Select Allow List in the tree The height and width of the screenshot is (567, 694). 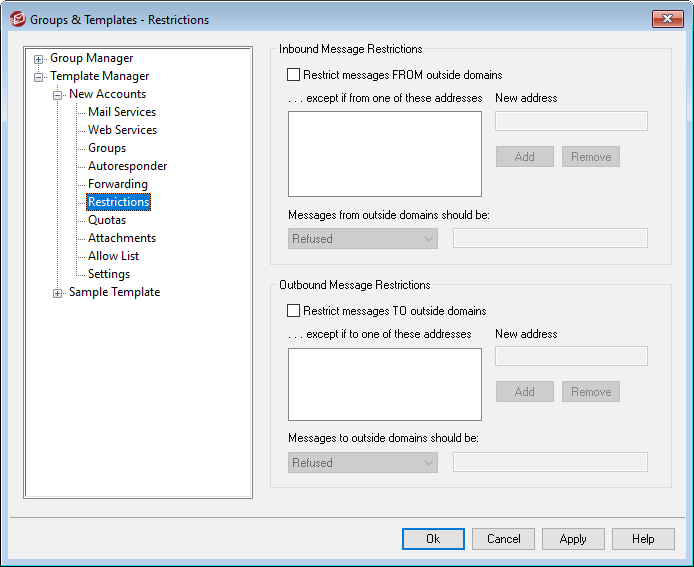(113, 256)
